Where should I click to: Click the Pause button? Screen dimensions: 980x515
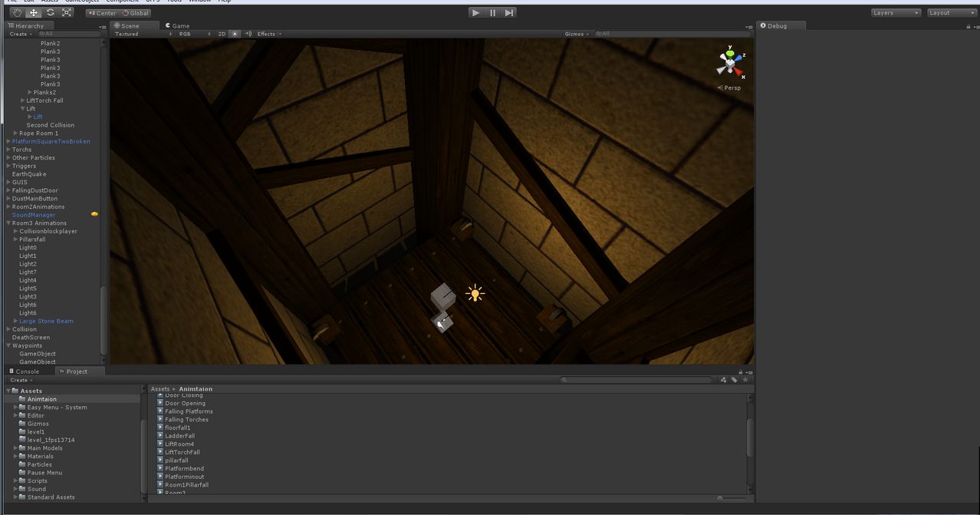click(x=492, y=12)
